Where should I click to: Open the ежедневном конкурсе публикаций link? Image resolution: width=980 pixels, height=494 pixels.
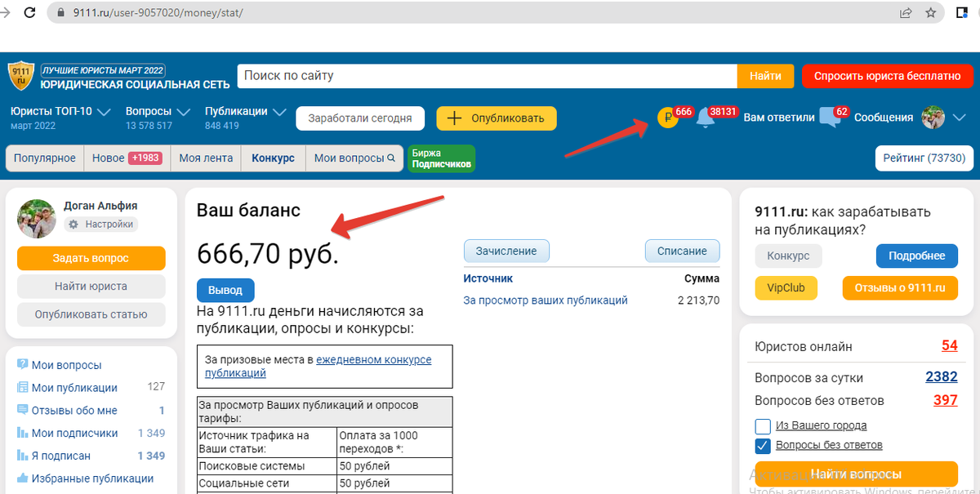point(318,366)
